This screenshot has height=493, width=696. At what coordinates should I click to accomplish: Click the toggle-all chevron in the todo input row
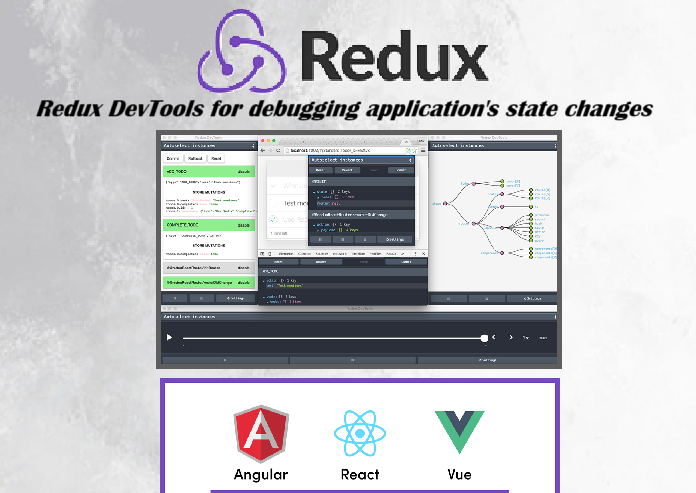[273, 185]
